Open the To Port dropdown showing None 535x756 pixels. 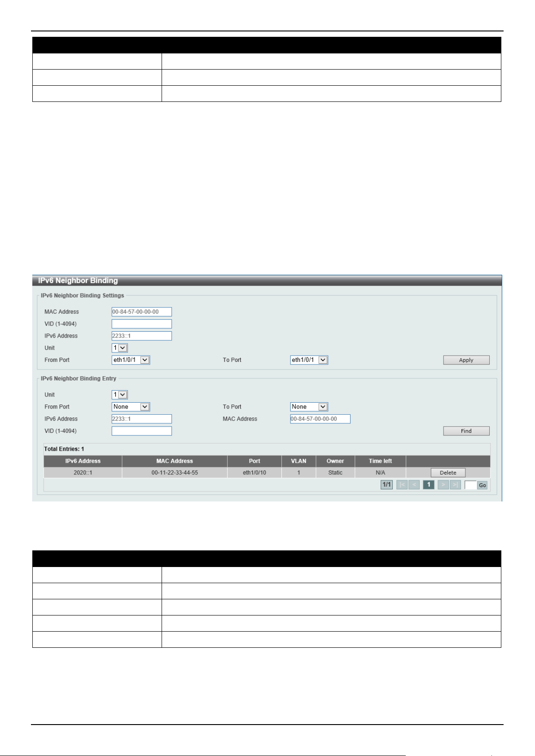pos(309,407)
